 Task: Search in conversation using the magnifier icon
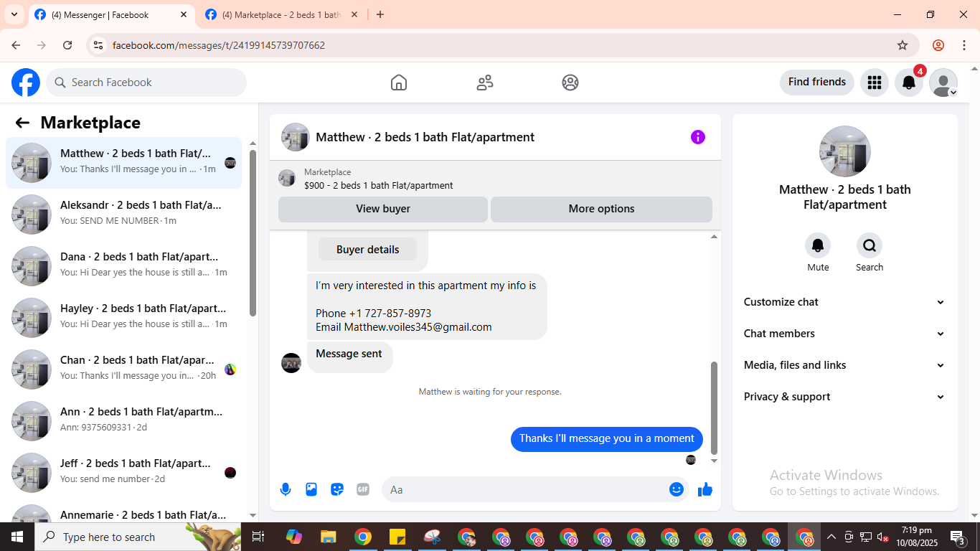click(x=870, y=245)
